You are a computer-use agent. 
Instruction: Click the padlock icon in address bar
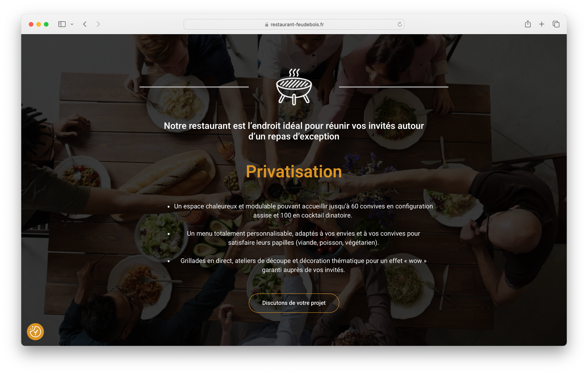point(267,25)
